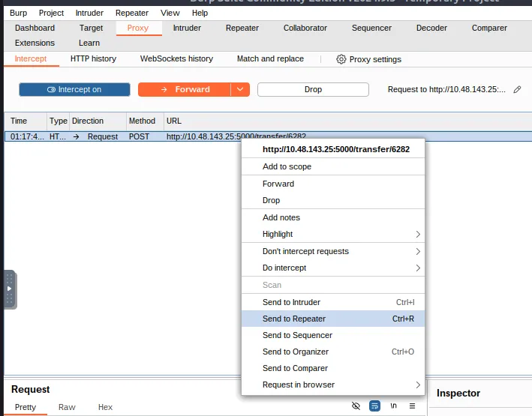Open the Request panel hamburger menu
The height and width of the screenshot is (416, 532).
click(x=412, y=406)
